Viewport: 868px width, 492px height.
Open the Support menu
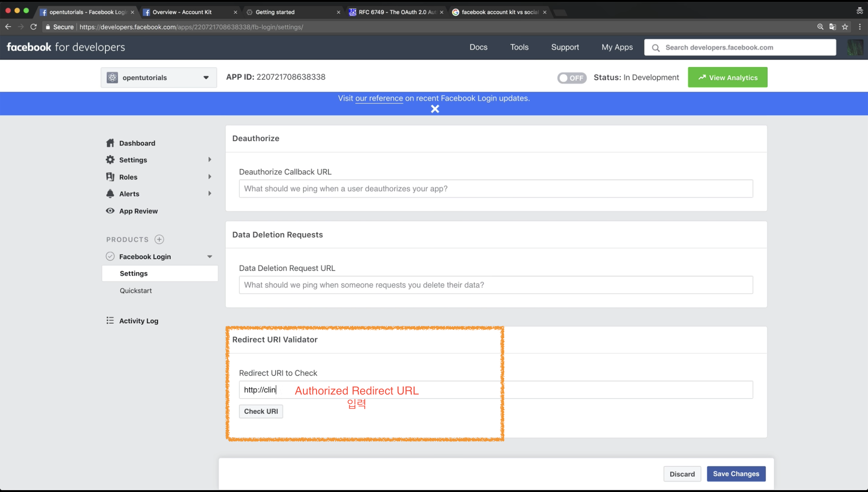565,47
